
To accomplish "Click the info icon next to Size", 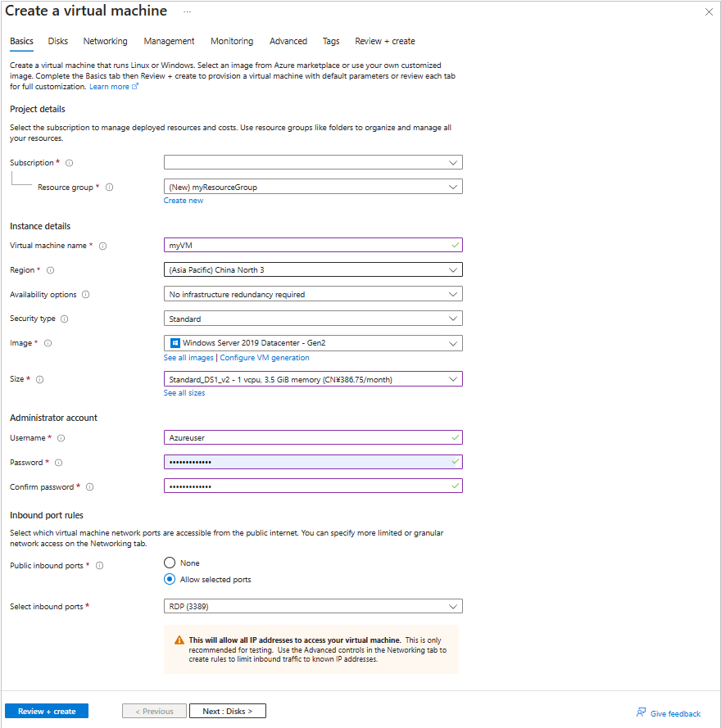I will pos(40,379).
